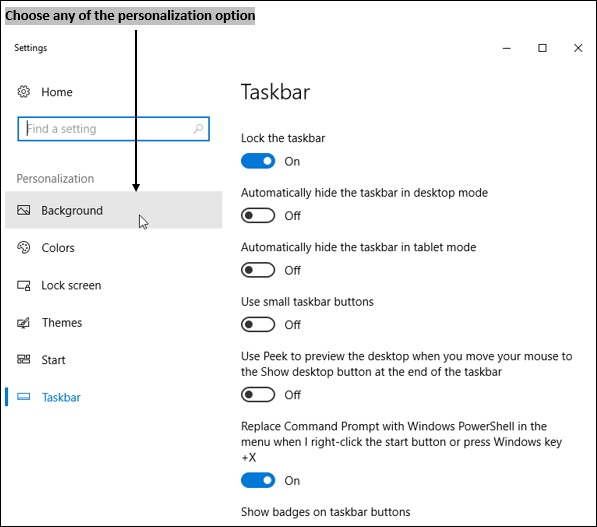Turn off Lock the taskbar toggle
The image size is (597, 527).
point(258,161)
